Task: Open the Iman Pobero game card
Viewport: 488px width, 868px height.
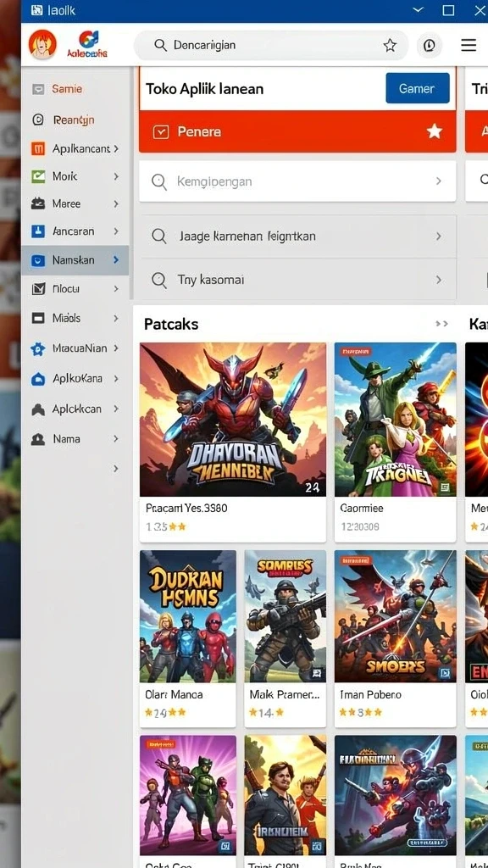Action: coord(395,637)
